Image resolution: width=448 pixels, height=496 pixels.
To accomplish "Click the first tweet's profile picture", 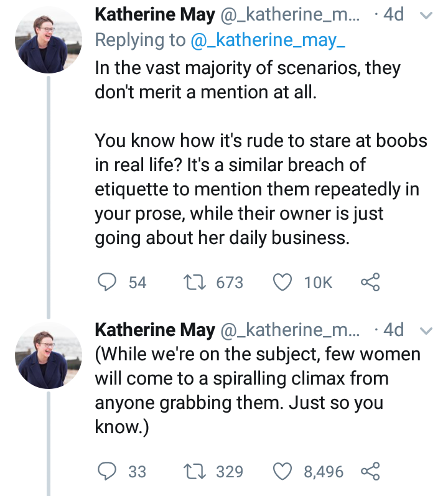I will (x=47, y=42).
